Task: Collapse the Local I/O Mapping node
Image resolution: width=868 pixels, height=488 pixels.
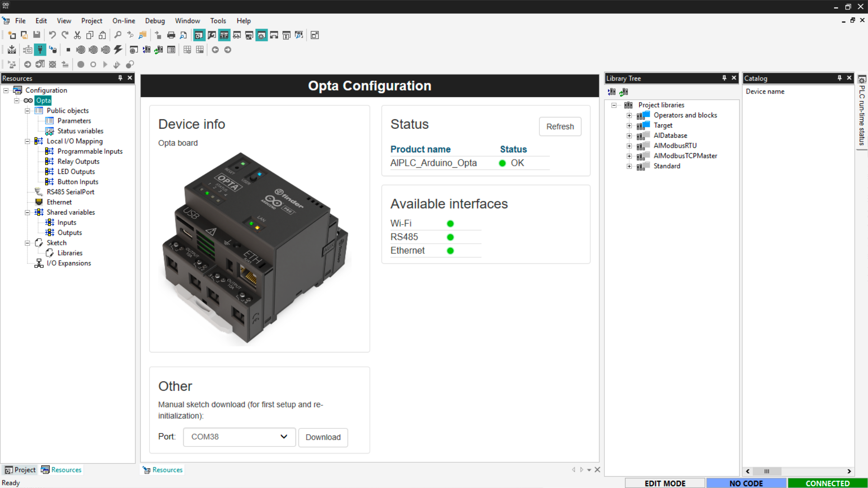Action: tap(27, 141)
